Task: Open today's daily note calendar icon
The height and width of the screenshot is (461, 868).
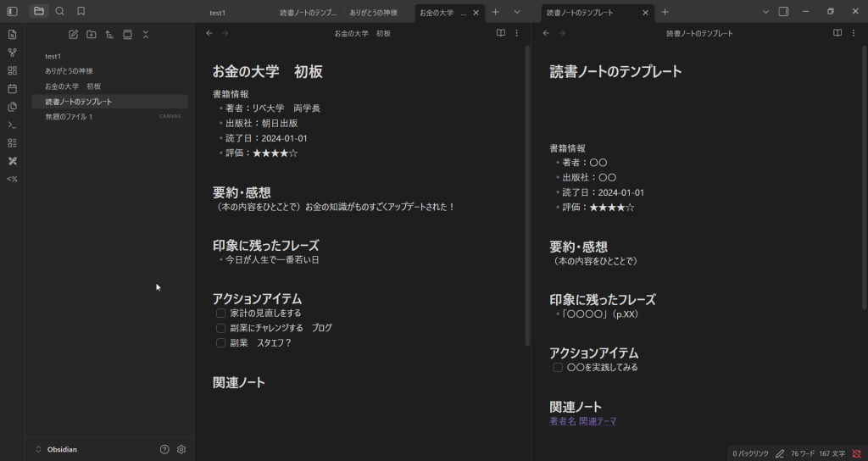Action: click(12, 88)
